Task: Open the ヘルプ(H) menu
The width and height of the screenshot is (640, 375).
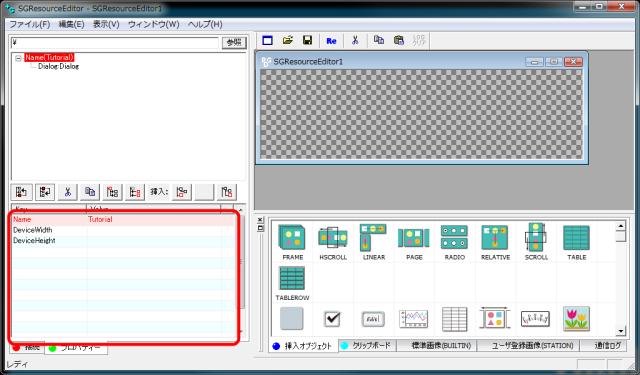Action: click(x=205, y=24)
